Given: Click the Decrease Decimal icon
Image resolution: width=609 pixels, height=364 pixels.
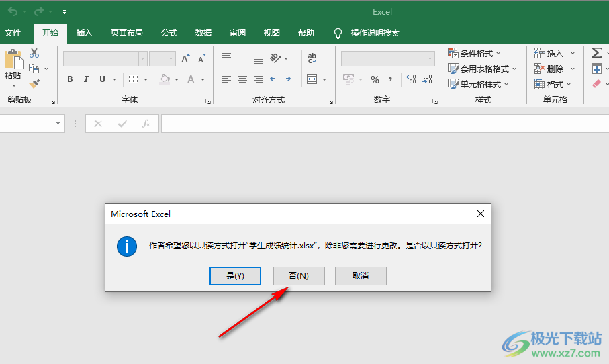Looking at the screenshot, I should 427,79.
